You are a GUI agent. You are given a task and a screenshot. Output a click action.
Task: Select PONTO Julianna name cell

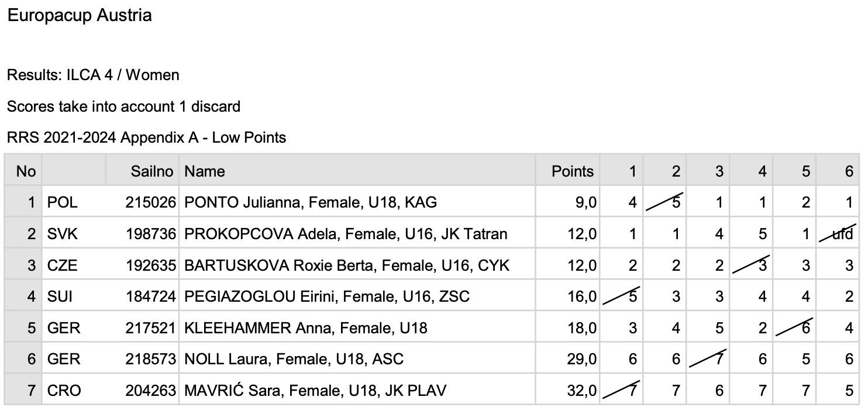tap(357, 202)
